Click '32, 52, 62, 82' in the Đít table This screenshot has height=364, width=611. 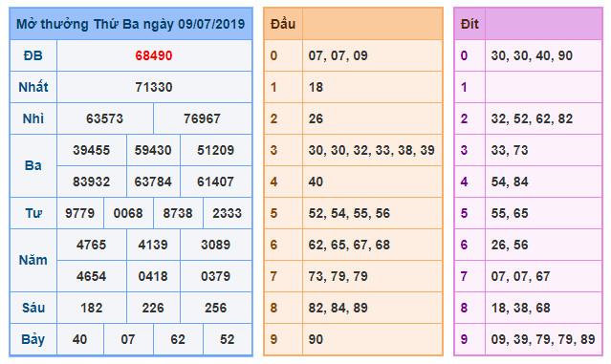(532, 118)
